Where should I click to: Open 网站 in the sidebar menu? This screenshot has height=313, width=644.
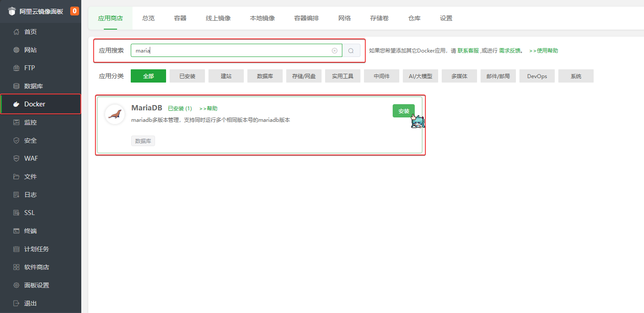coord(41,50)
